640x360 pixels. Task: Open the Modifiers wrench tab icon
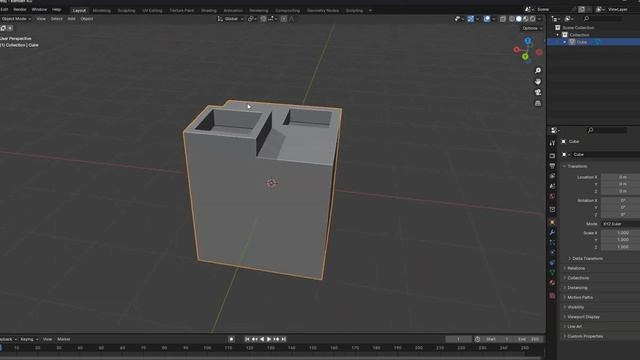pos(552,232)
